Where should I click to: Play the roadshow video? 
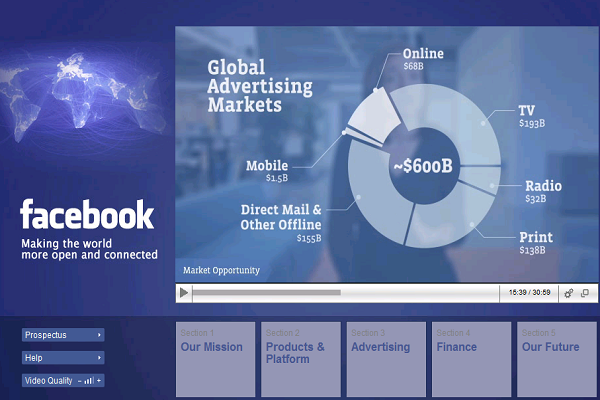(x=184, y=293)
